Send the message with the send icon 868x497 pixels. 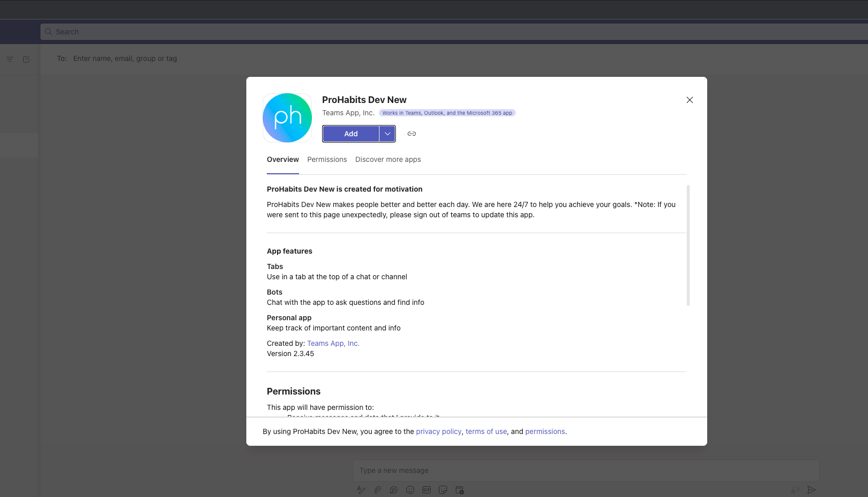pos(813,490)
